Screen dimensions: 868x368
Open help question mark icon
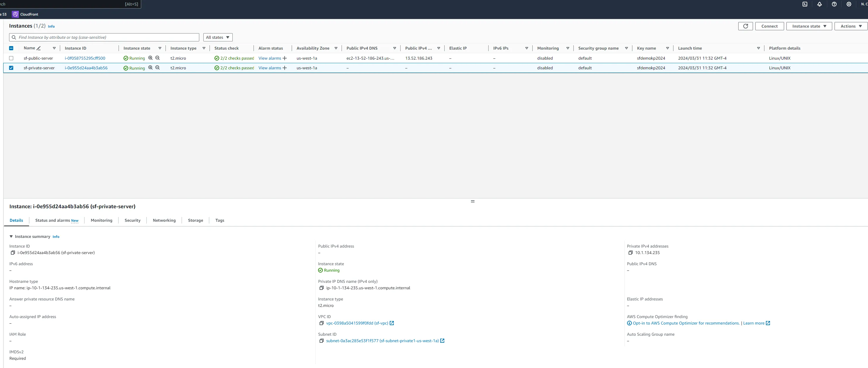tap(834, 4)
